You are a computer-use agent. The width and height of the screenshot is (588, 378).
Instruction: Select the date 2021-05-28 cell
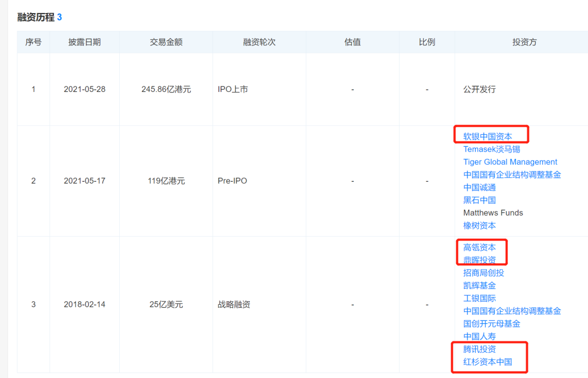[84, 89]
